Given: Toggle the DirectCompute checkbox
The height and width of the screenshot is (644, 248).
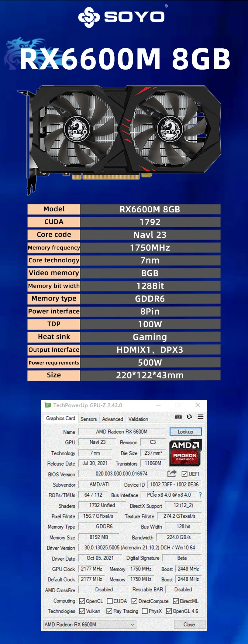Looking at the screenshot, I should (134, 601).
